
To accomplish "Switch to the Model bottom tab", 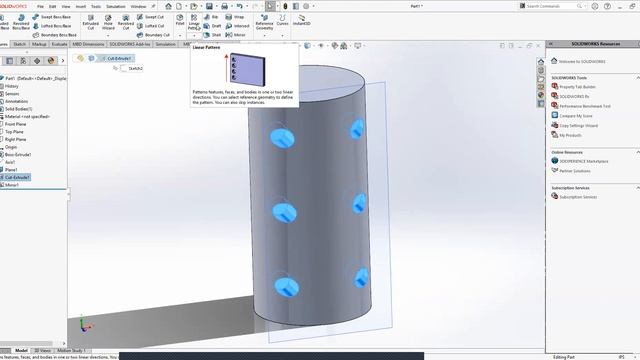I will (21, 350).
